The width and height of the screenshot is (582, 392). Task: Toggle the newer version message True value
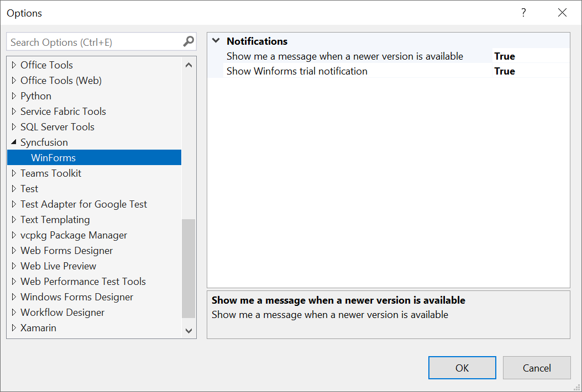point(505,56)
